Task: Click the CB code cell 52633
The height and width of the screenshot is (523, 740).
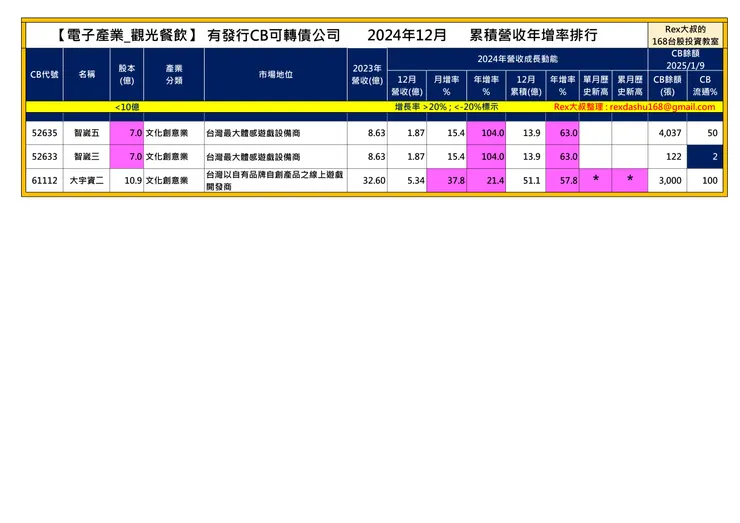Action: coord(44,157)
